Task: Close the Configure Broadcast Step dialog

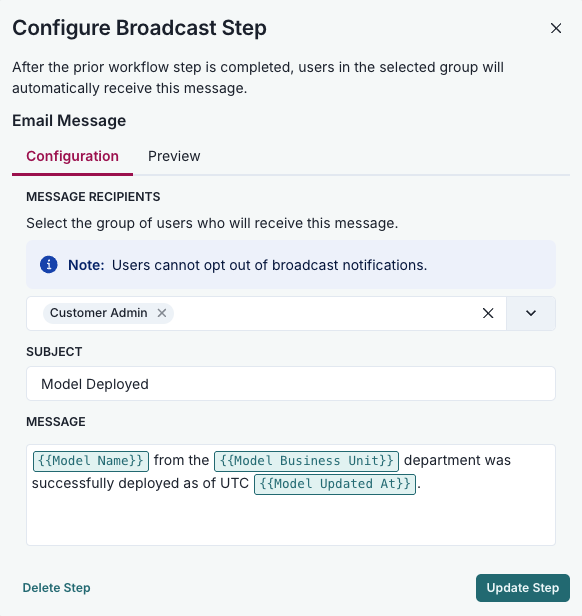Action: [x=556, y=28]
